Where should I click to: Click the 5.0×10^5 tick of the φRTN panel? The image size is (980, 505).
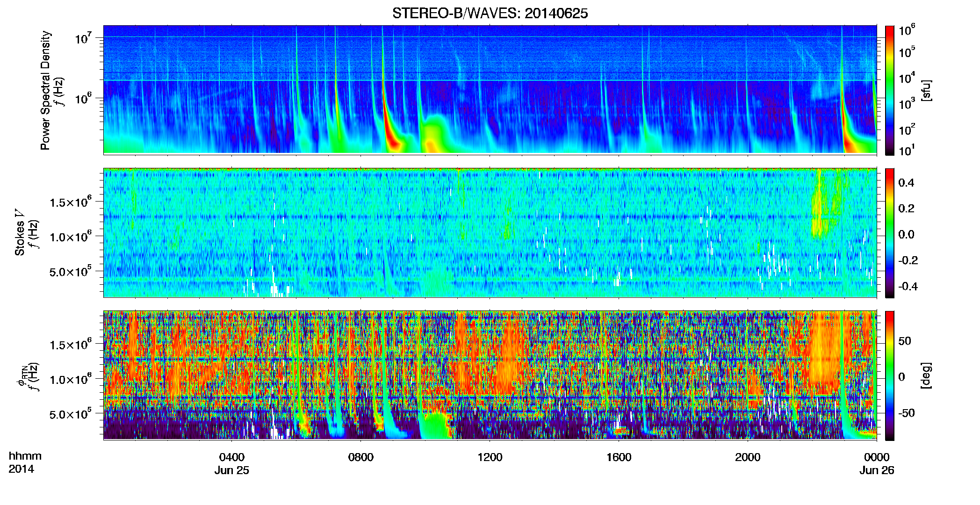point(71,414)
